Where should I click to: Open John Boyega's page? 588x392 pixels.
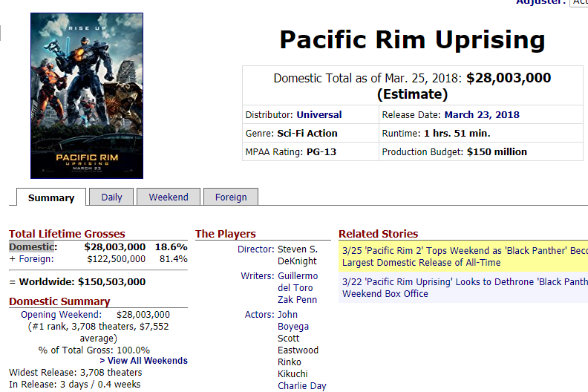point(293,320)
